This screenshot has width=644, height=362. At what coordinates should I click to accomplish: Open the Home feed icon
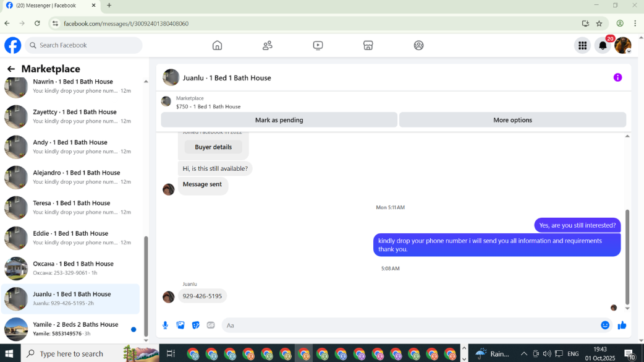tap(218, 45)
